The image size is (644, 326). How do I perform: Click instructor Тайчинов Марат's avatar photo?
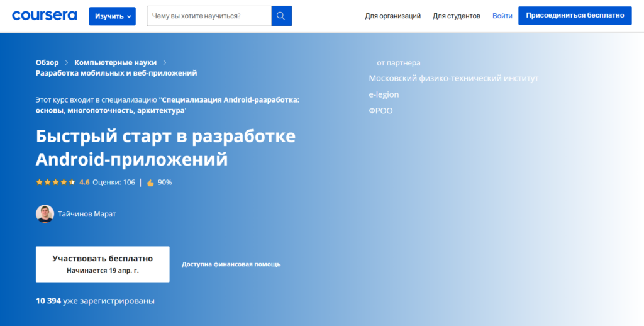[x=45, y=214]
